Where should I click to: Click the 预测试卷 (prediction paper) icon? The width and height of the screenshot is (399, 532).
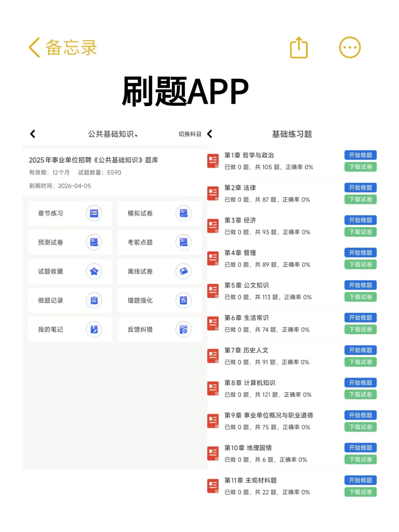(x=93, y=242)
